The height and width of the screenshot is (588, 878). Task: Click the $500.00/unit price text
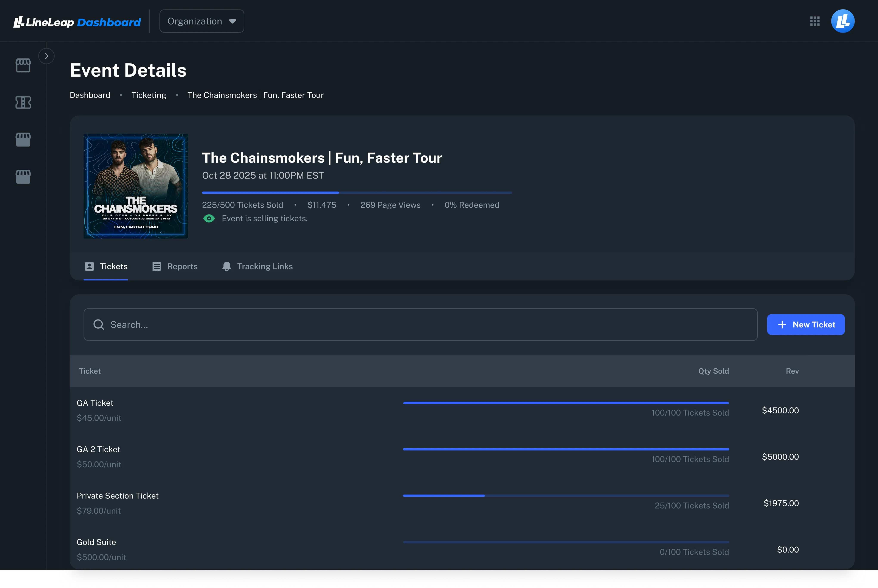(x=101, y=558)
